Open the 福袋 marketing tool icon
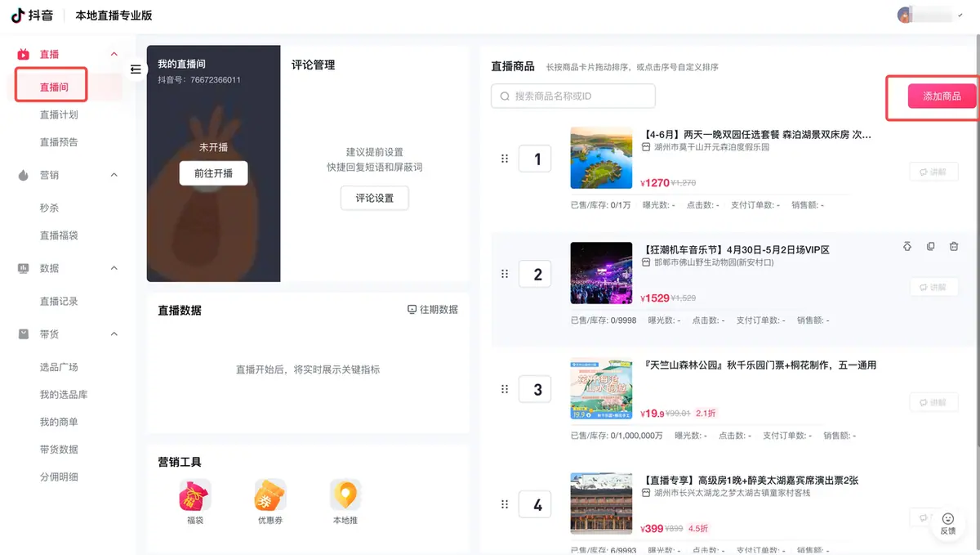This screenshot has width=980, height=555. [x=195, y=495]
